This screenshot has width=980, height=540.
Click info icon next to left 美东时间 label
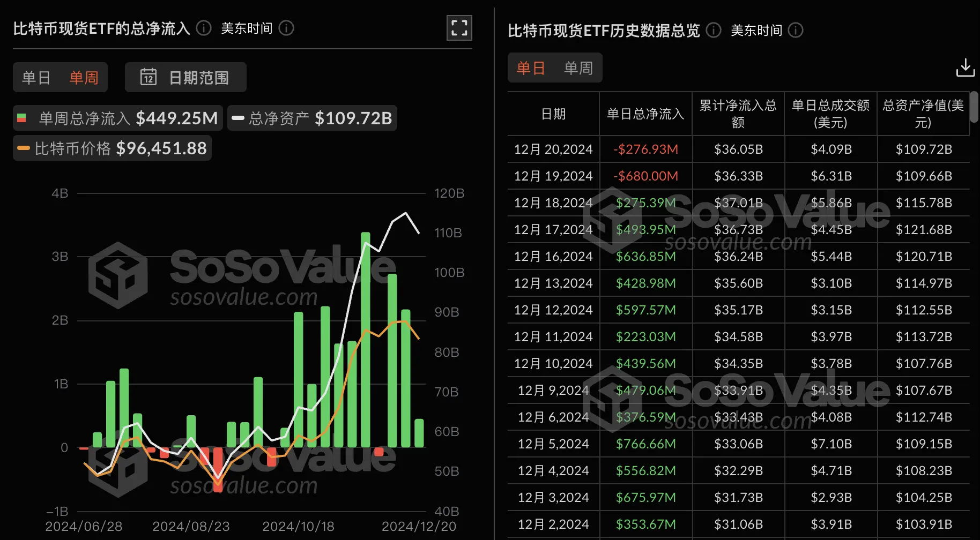click(x=286, y=28)
